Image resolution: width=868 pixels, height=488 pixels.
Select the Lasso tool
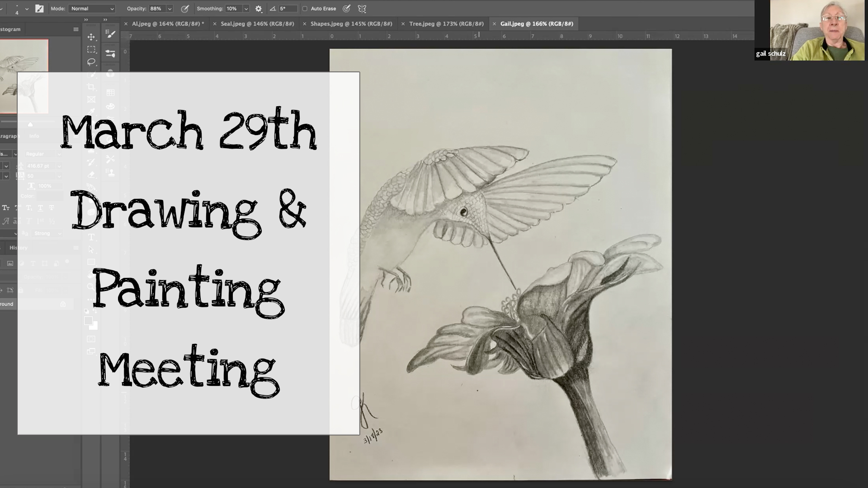click(x=91, y=62)
